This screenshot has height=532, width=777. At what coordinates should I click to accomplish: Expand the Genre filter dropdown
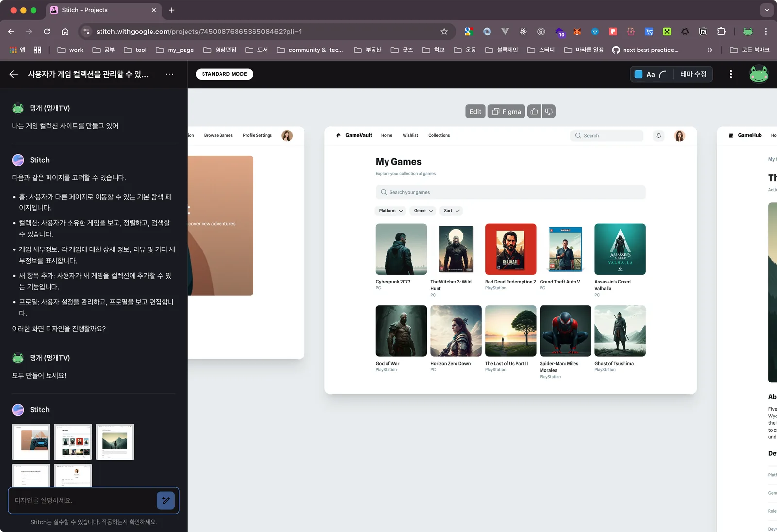(x=423, y=211)
